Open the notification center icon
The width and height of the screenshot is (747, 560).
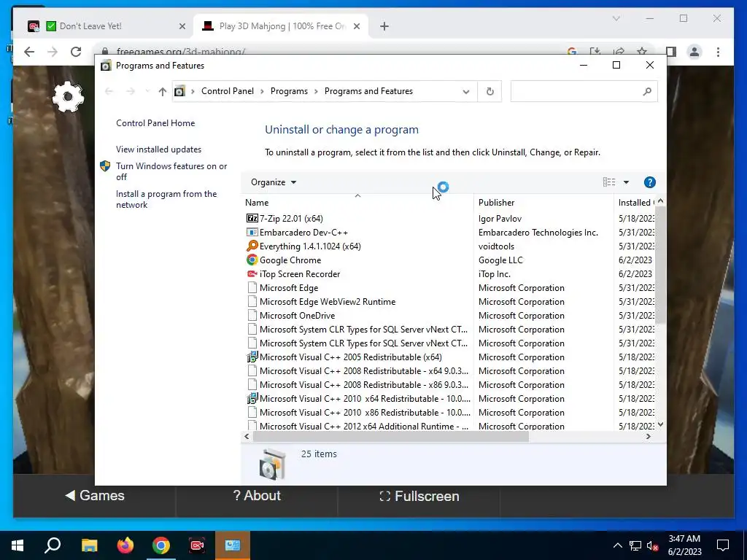click(x=723, y=545)
